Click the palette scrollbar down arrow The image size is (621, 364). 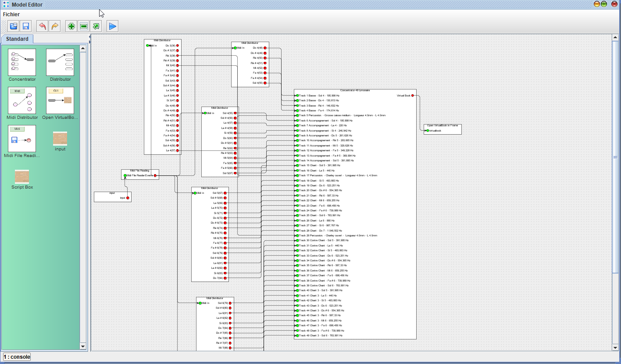[x=83, y=346]
